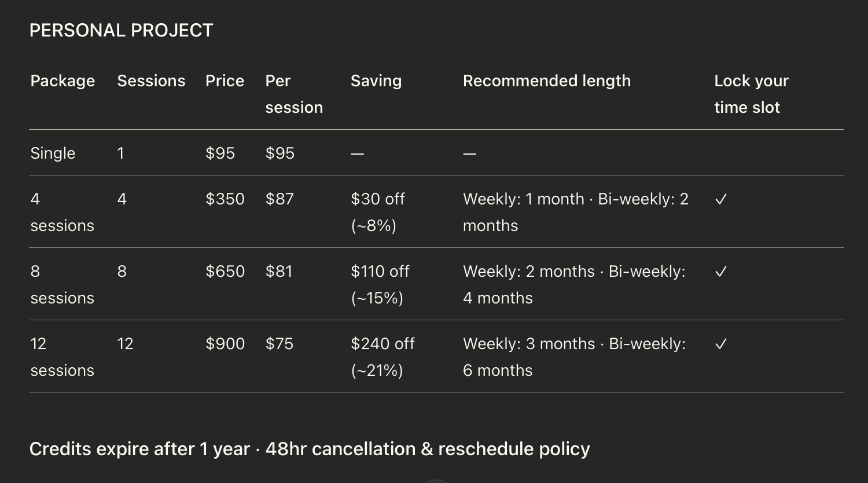This screenshot has width=868, height=483.
Task: Click the checkmark in the 12 sessions row
Action: tap(720, 344)
